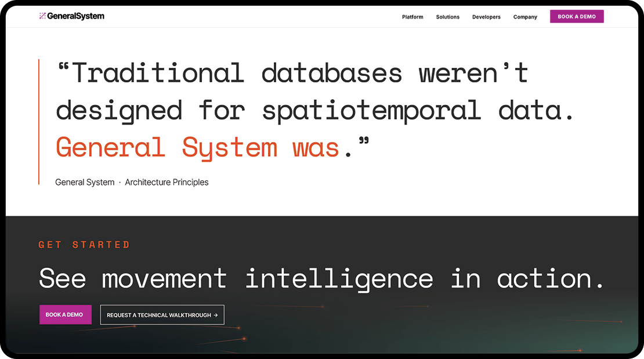Click the arrow icon in walkthrough button
The image size is (644, 359).
(216, 315)
